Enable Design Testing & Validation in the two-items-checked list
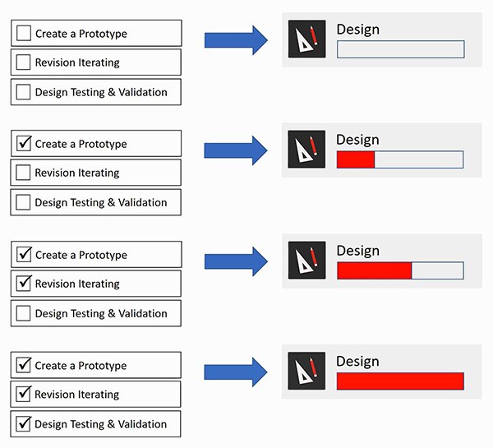The width and height of the screenshot is (493, 448). (24, 313)
